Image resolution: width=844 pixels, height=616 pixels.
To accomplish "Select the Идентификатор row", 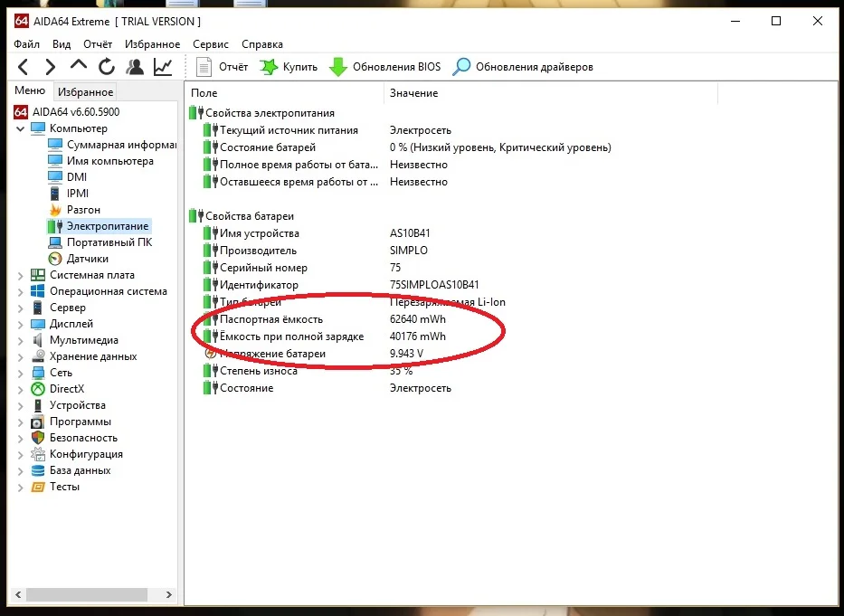I will 341,285.
